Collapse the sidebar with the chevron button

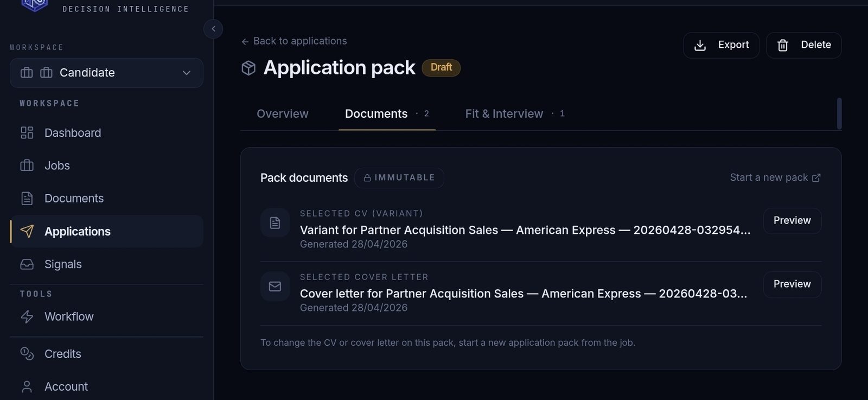(x=213, y=29)
